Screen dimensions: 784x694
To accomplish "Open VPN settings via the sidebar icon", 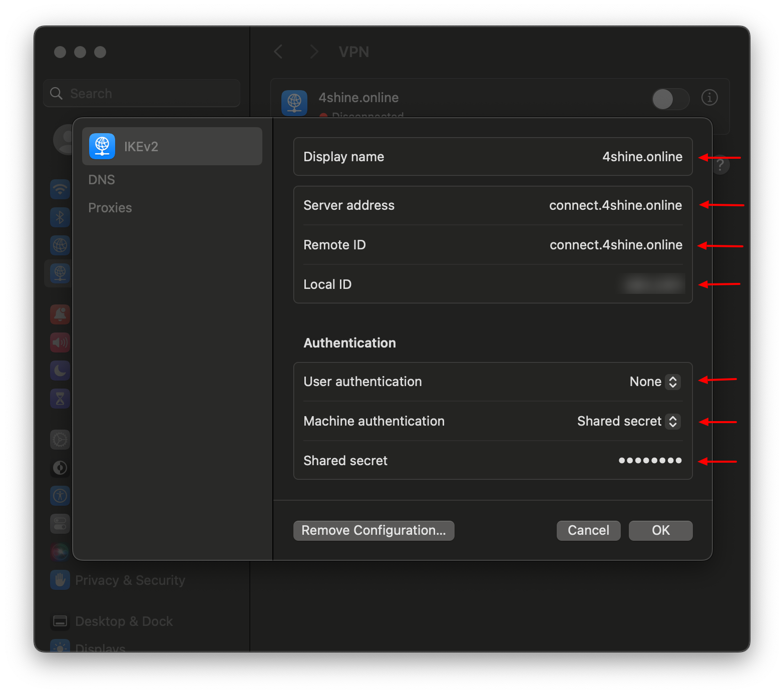I will point(60,273).
